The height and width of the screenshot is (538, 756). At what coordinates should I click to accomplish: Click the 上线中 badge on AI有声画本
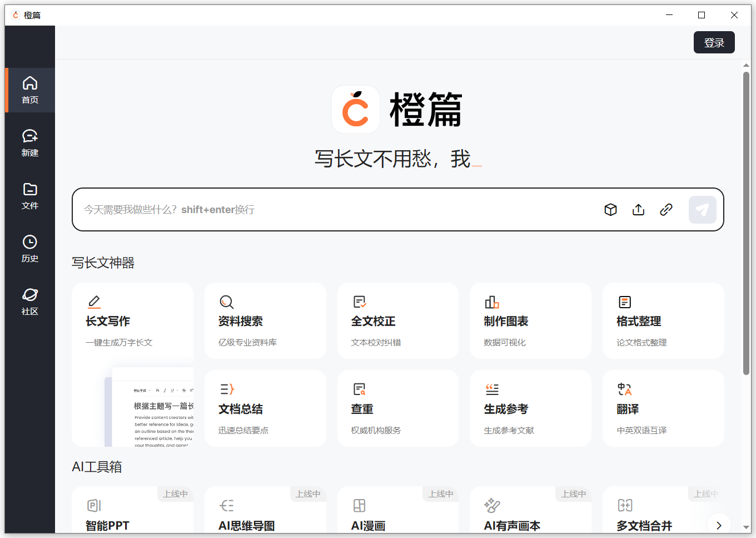(x=574, y=493)
